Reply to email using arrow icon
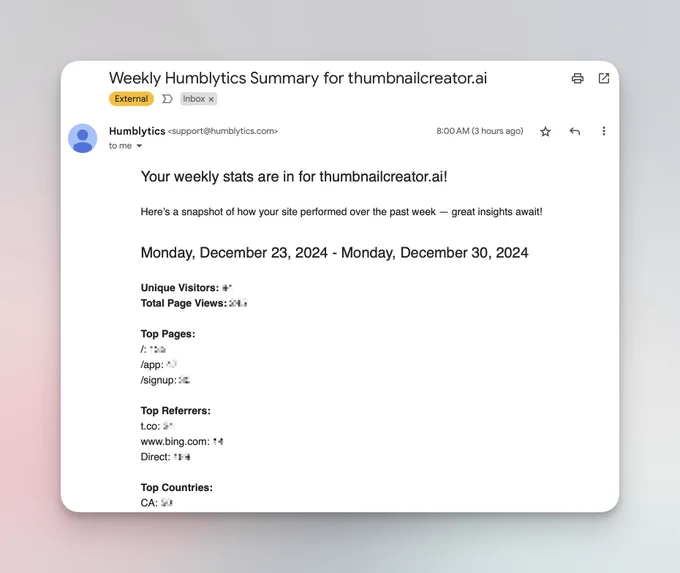Viewport: 680px width, 573px height. [575, 131]
